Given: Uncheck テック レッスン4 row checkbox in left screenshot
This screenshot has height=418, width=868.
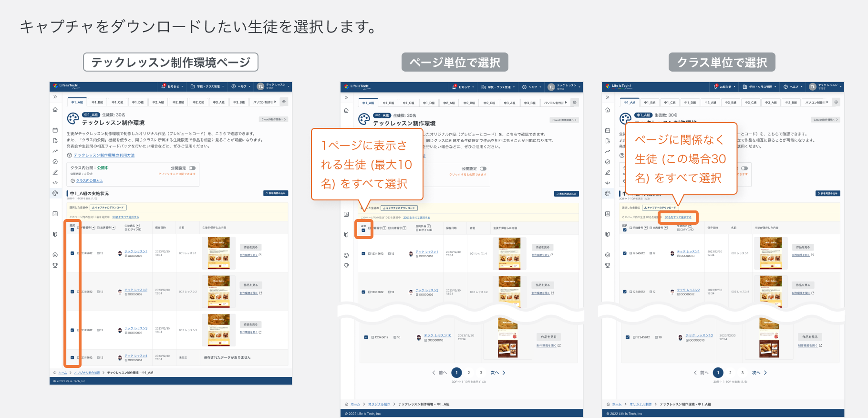Looking at the screenshot, I should pyautogui.click(x=72, y=357).
